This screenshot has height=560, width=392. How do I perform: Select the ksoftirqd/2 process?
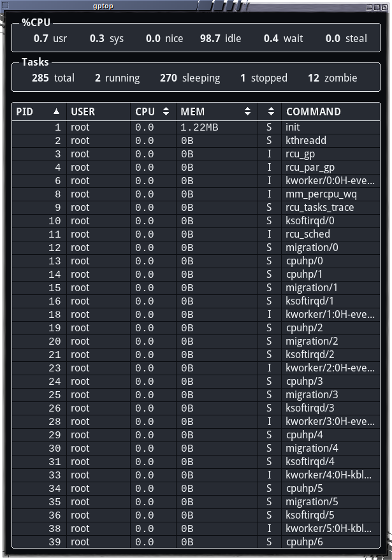click(196, 355)
